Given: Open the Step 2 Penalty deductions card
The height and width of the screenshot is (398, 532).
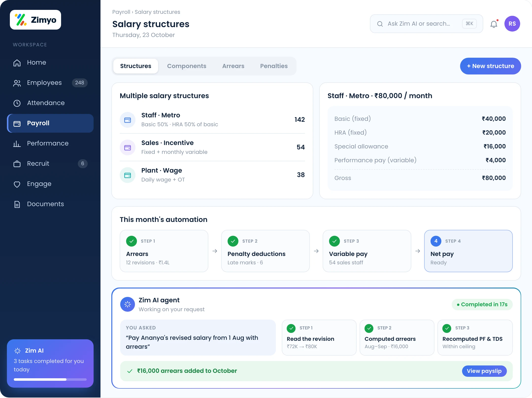Looking at the screenshot, I should pos(266,251).
